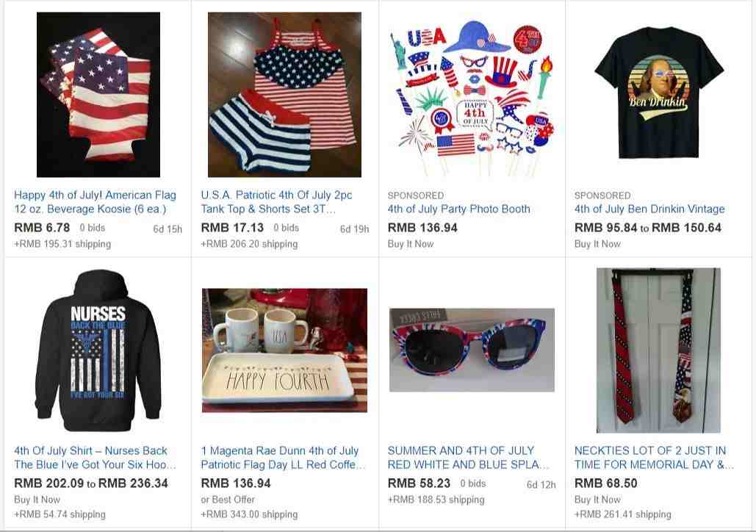
Task: Select the RMB 136.94 price on Photo Booth listing
Action: pos(422,228)
